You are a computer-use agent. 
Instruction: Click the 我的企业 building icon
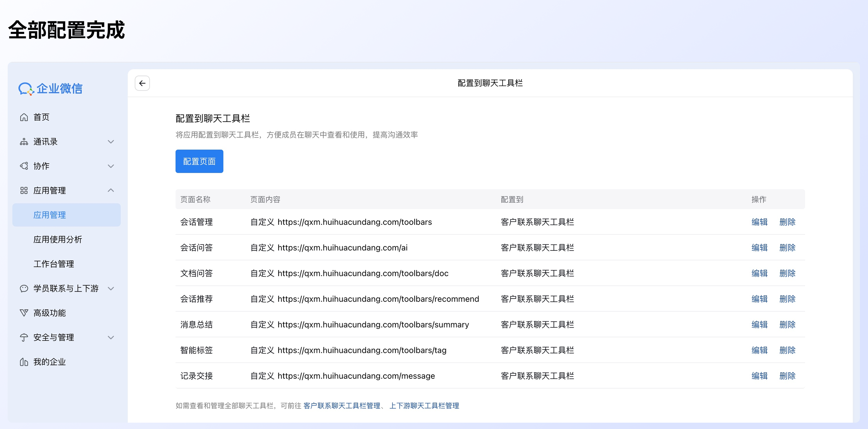point(24,362)
